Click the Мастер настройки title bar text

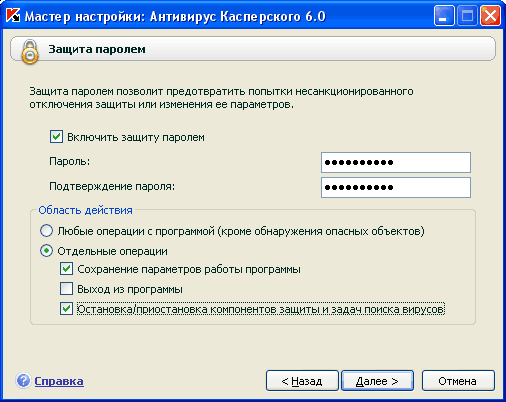(x=175, y=16)
